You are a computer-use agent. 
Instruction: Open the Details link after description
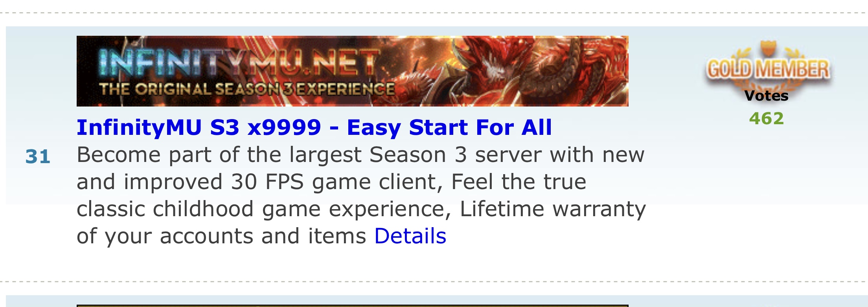tap(410, 236)
